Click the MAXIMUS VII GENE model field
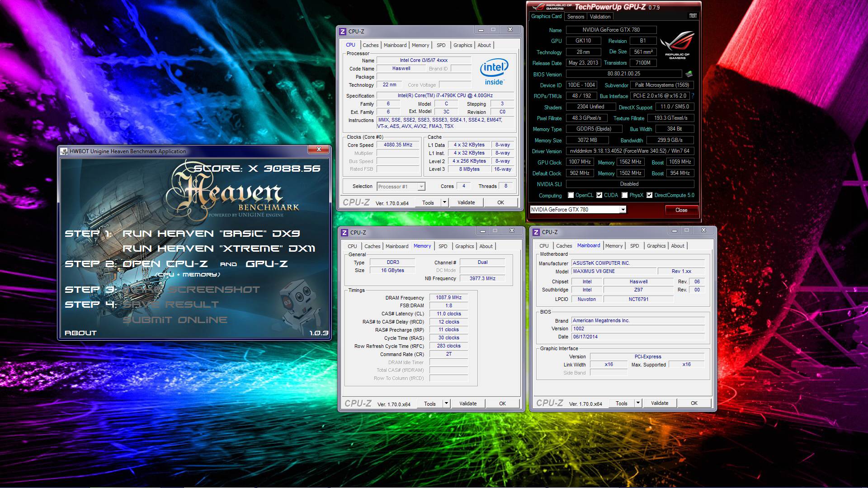868x488 pixels. tap(613, 271)
